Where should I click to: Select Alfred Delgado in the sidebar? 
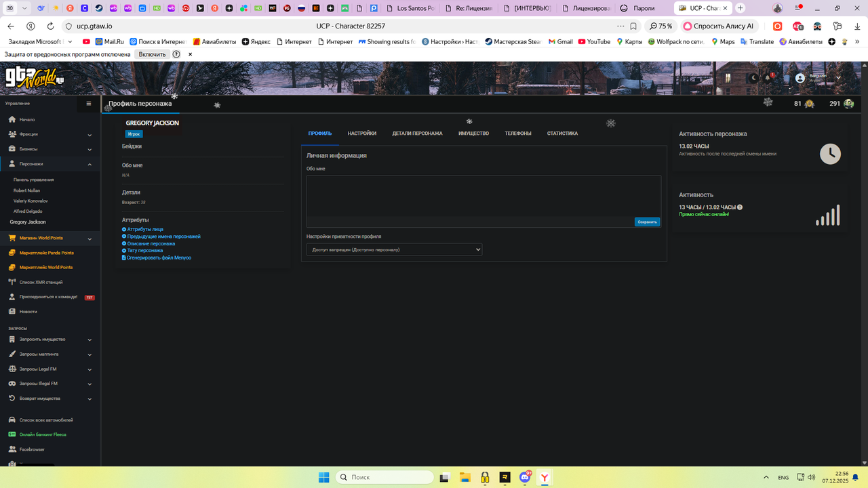(28, 211)
